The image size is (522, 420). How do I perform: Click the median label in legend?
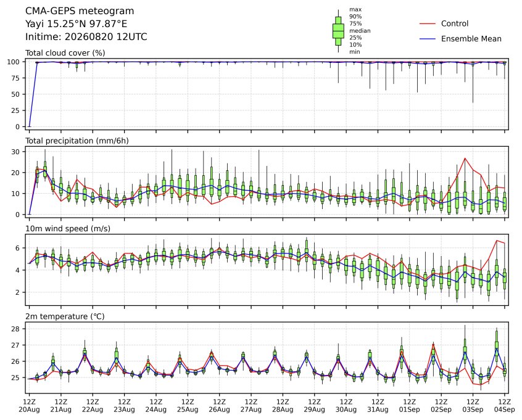[x=360, y=31]
